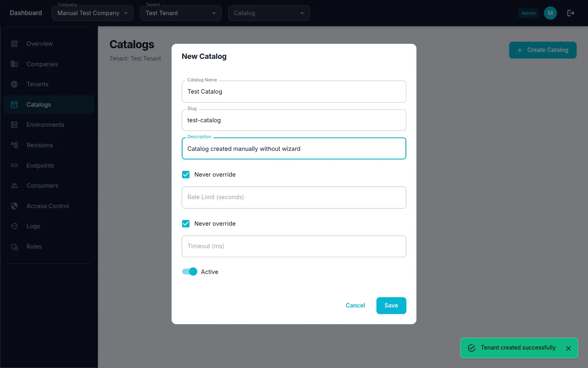The width and height of the screenshot is (588, 368).
Task: Click the Endpoints link icon
Action: coord(14,165)
